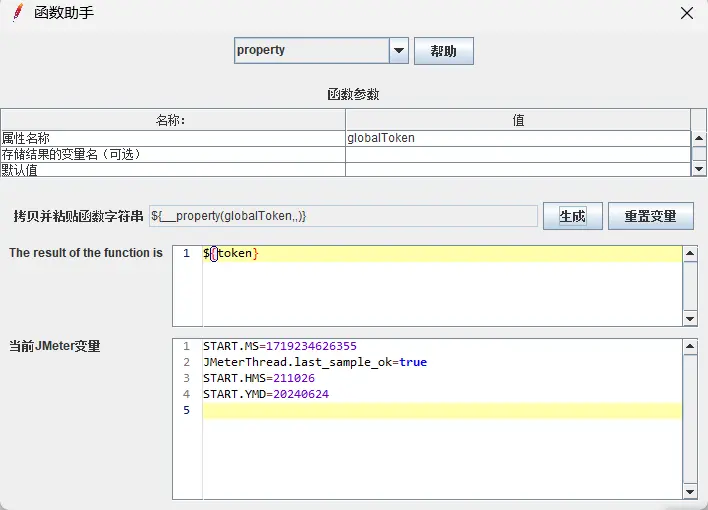Click value cell for 存储结果的变量名 row
708x510 pixels.
pos(517,154)
